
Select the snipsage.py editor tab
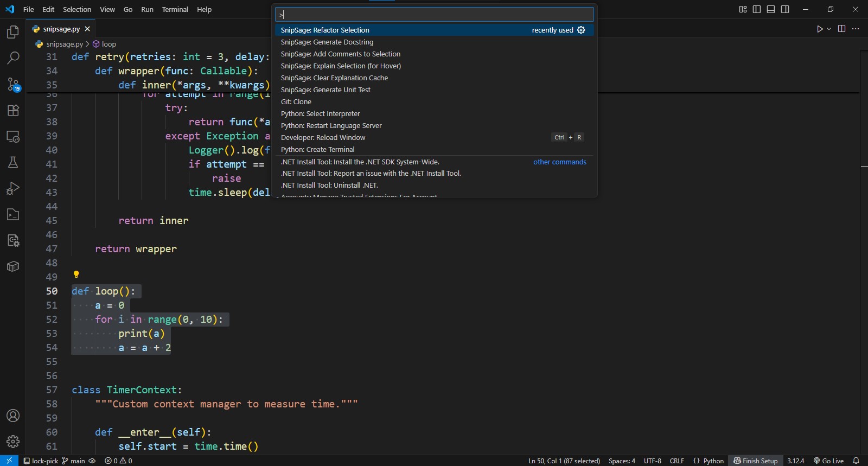click(61, 29)
